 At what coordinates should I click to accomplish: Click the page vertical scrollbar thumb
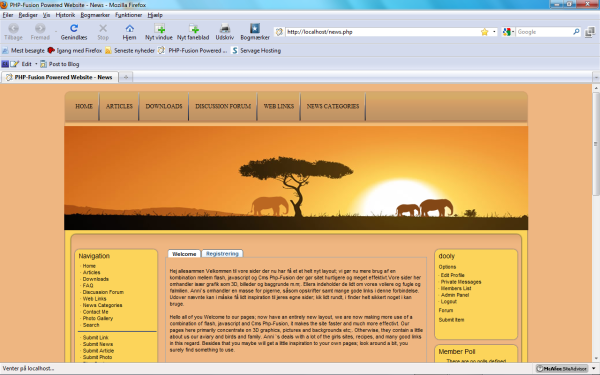coord(596,144)
